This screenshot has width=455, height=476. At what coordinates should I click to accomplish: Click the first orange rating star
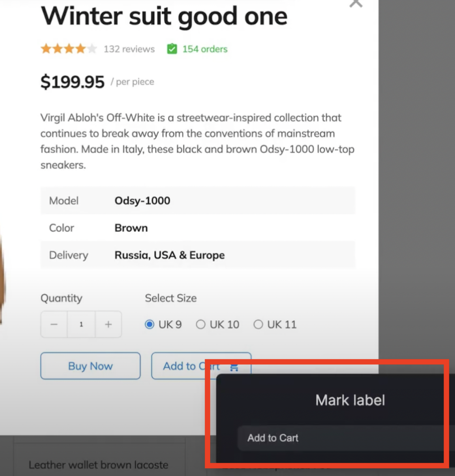(x=46, y=49)
